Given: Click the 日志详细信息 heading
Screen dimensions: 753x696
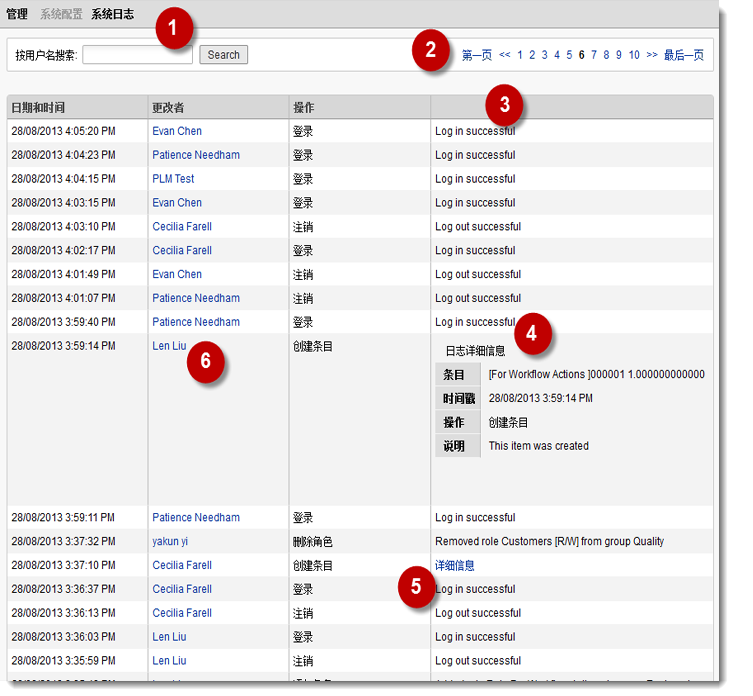Looking at the screenshot, I should click(475, 351).
